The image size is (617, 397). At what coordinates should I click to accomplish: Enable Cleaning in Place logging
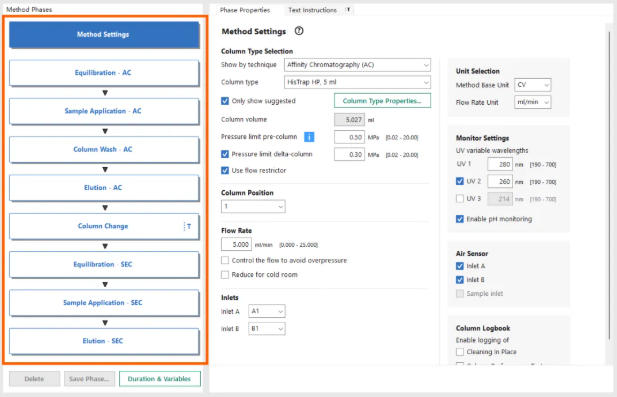460,352
